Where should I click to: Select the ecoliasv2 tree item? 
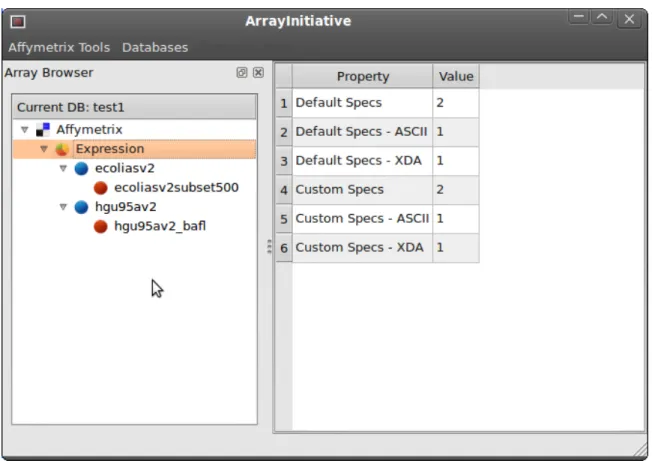click(x=125, y=168)
